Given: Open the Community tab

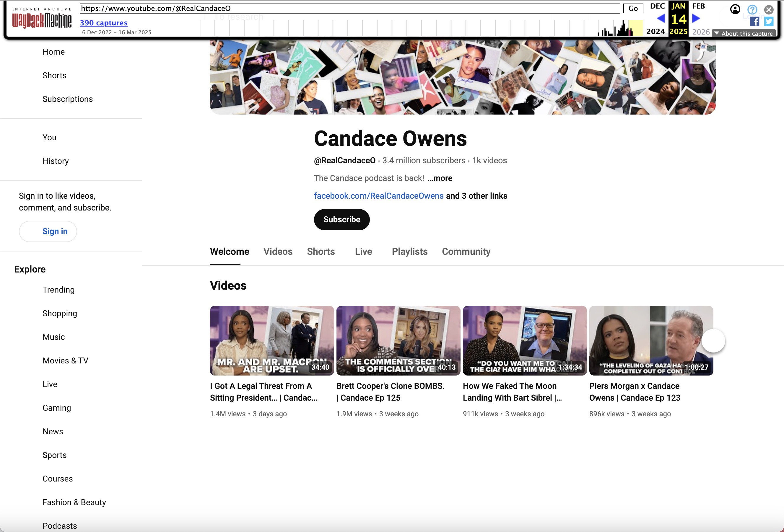Looking at the screenshot, I should click(x=466, y=252).
